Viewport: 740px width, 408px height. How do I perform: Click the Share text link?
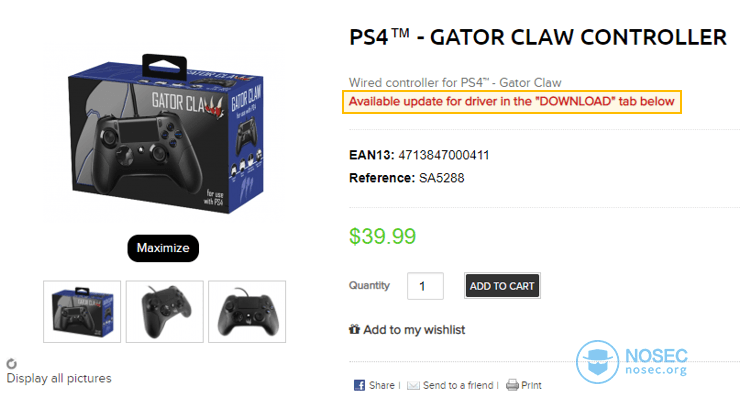click(382, 385)
